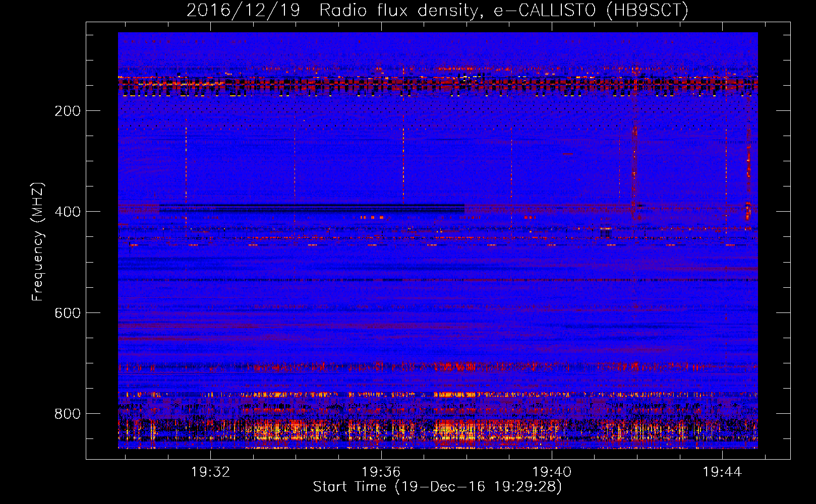
Task: Click the 600 frequency tick label
Action: point(67,313)
